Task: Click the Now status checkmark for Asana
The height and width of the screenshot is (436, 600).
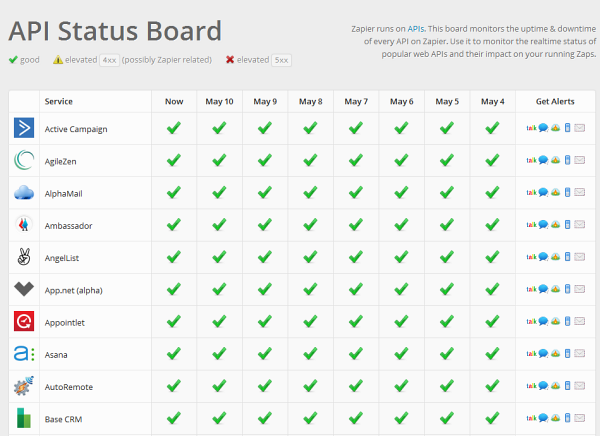Action: click(173, 353)
